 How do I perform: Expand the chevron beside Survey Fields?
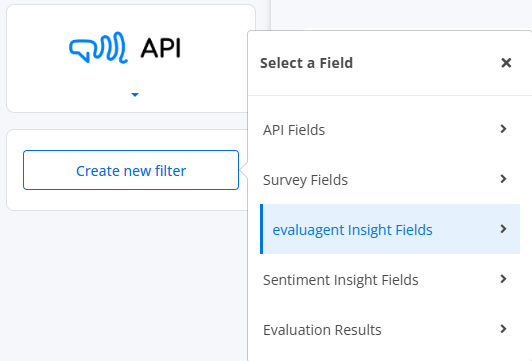coord(504,179)
